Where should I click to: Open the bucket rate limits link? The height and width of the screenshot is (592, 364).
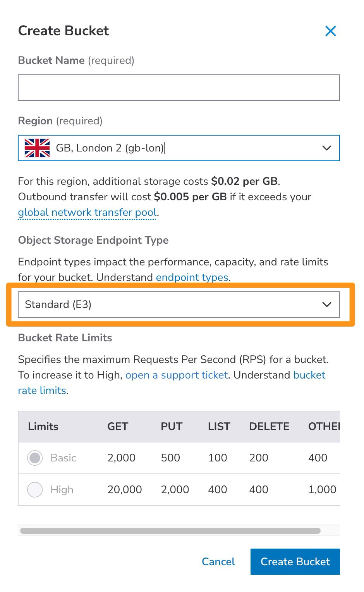172,383
